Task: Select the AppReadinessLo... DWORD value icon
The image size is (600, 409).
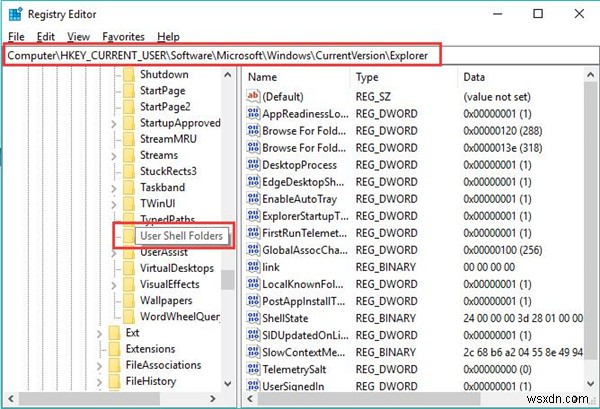Action: [253, 113]
